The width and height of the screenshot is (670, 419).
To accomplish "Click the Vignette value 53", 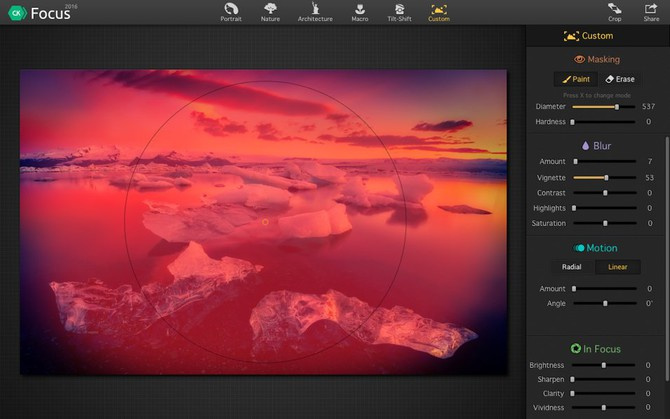I will [649, 178].
